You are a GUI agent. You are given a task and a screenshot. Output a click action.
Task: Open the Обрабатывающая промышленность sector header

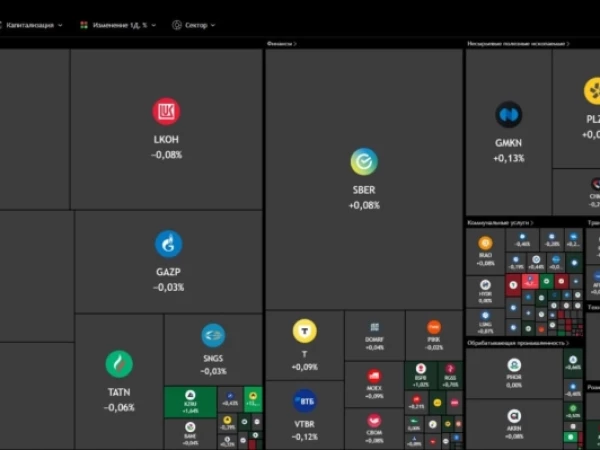click(518, 343)
